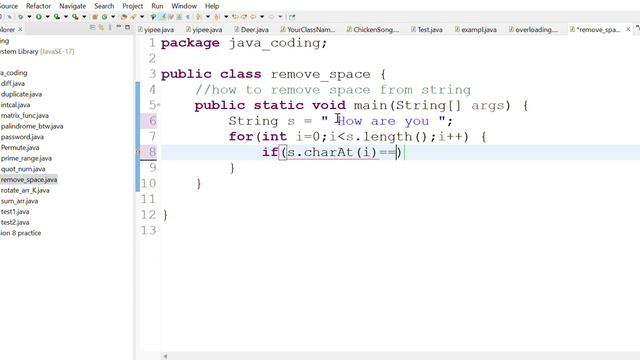Viewport: 640px width, 360px height.
Task: Click the Open Perspective icon
Action: click(x=292, y=17)
